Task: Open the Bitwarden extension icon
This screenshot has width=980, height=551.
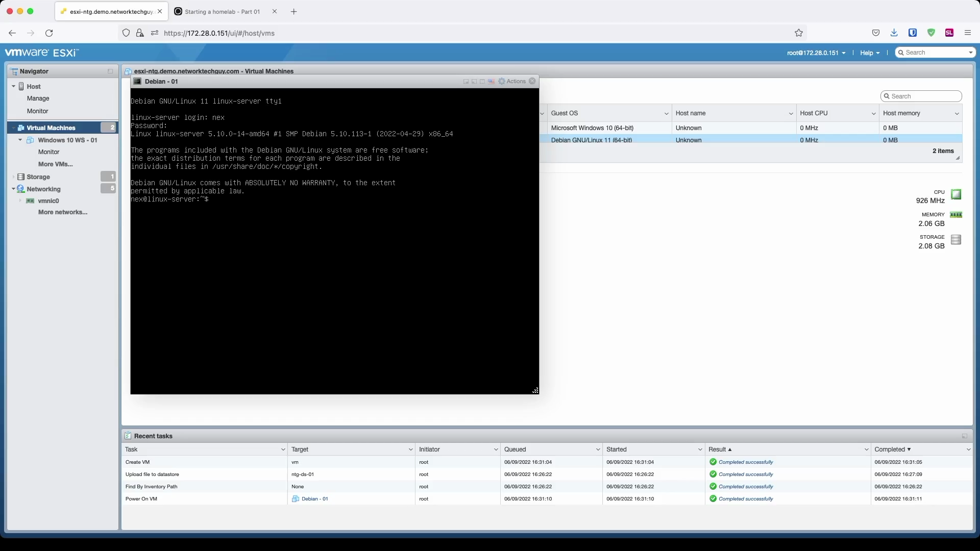Action: [913, 33]
